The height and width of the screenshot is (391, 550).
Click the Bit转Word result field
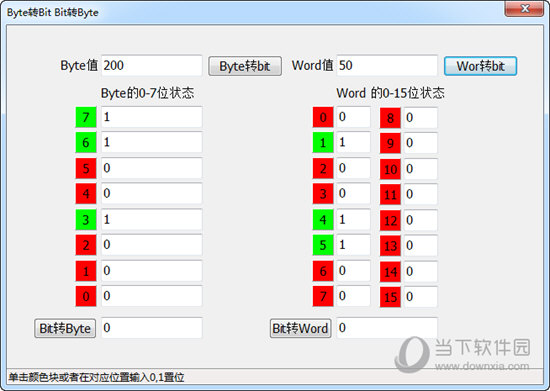pyautogui.click(x=387, y=328)
